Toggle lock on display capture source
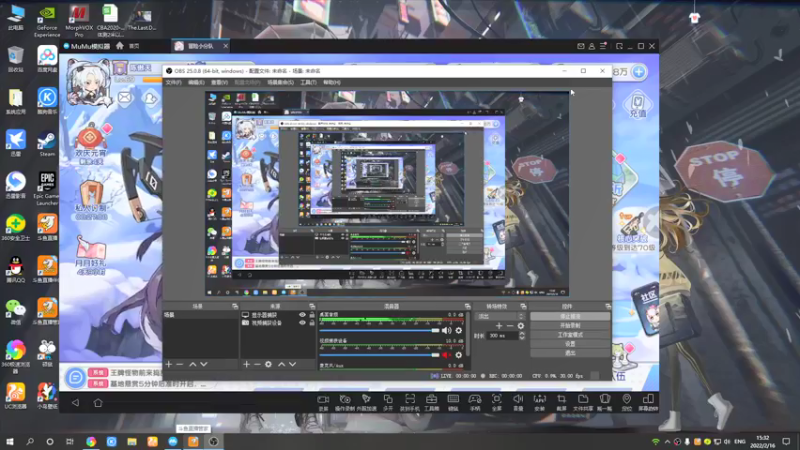The width and height of the screenshot is (800, 450). (x=312, y=315)
